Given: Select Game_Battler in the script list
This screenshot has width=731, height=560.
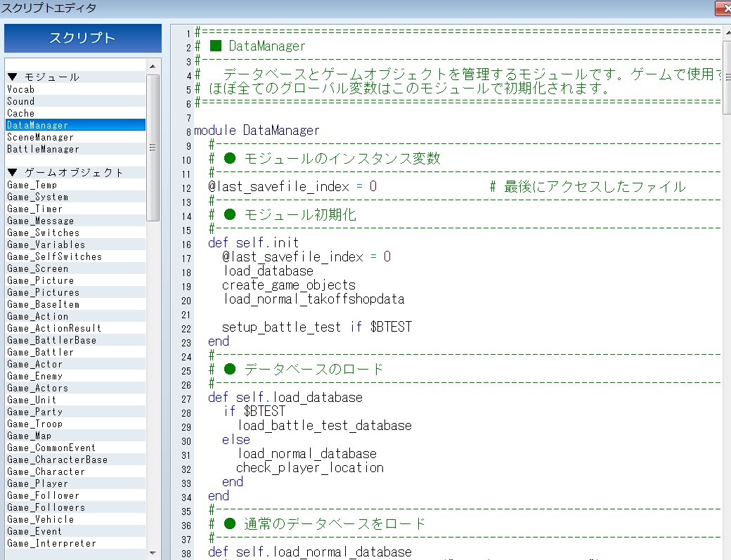Looking at the screenshot, I should [x=75, y=352].
